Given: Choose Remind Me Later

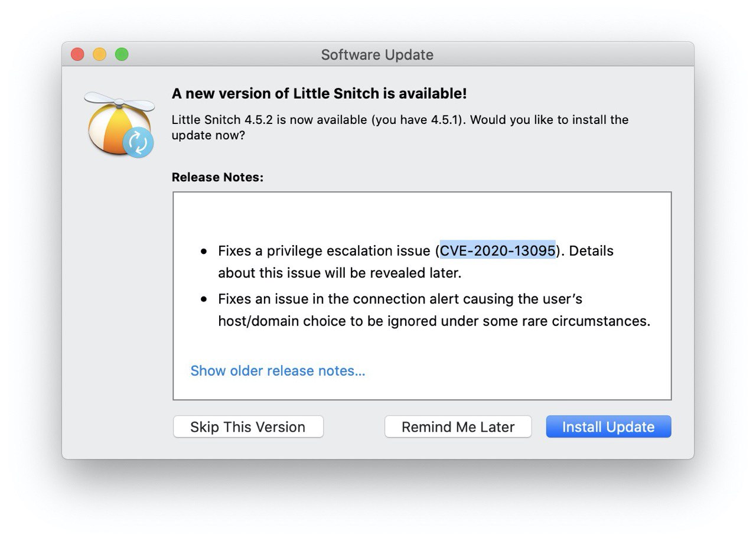Looking at the screenshot, I should (x=458, y=426).
